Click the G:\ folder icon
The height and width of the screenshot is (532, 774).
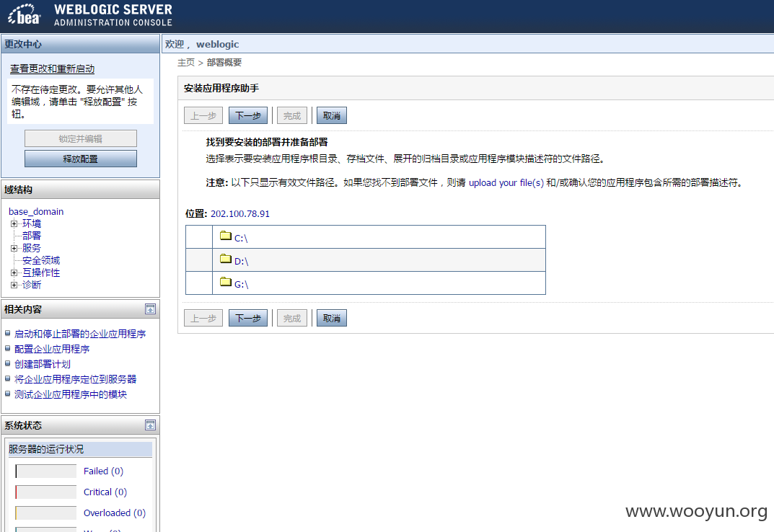pos(226,282)
